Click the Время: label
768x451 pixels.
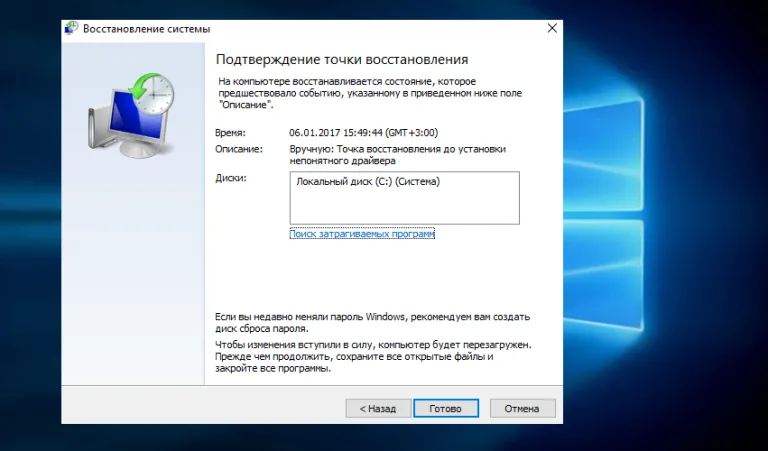[230, 133]
